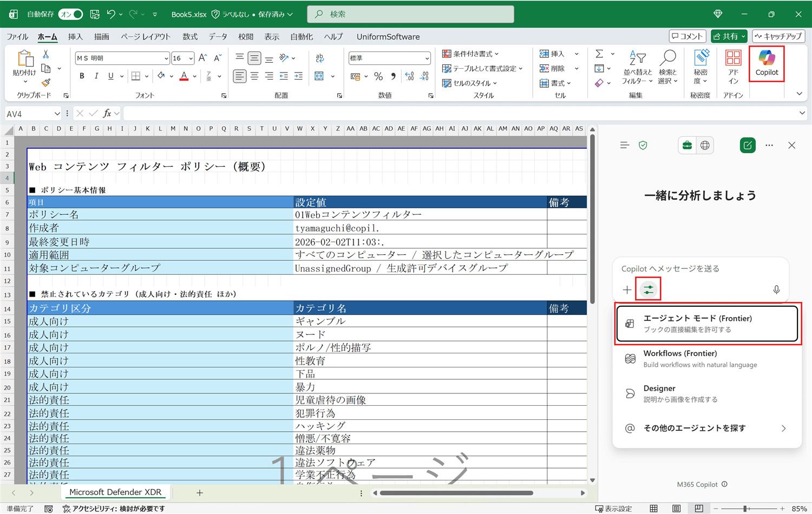Select the Microsoft Defender XDR sheet tab
The image size is (812, 514).
tap(115, 492)
